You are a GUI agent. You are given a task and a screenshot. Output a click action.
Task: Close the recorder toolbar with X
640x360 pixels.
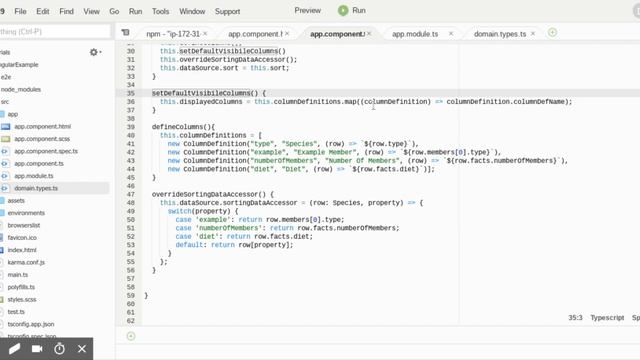tap(82, 349)
